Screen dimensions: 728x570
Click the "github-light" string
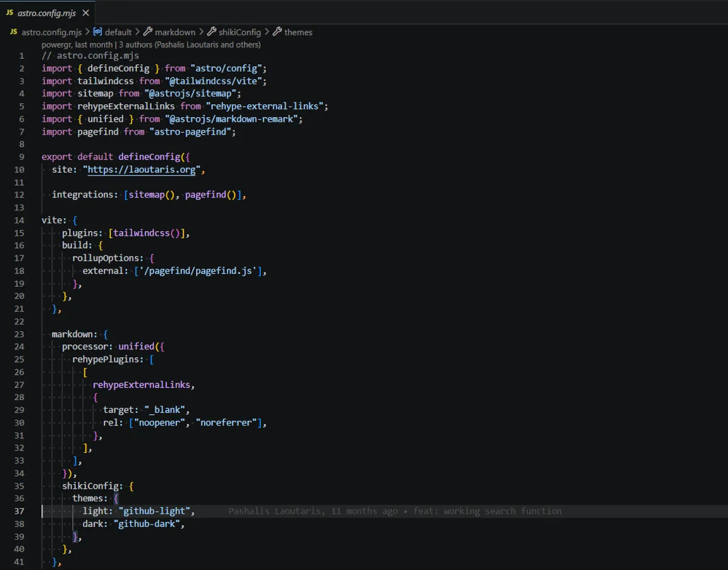(154, 511)
